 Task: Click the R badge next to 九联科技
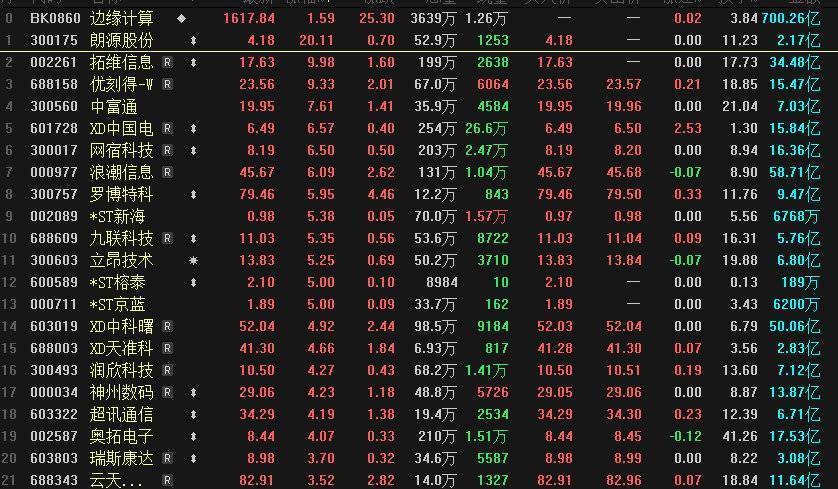167,238
